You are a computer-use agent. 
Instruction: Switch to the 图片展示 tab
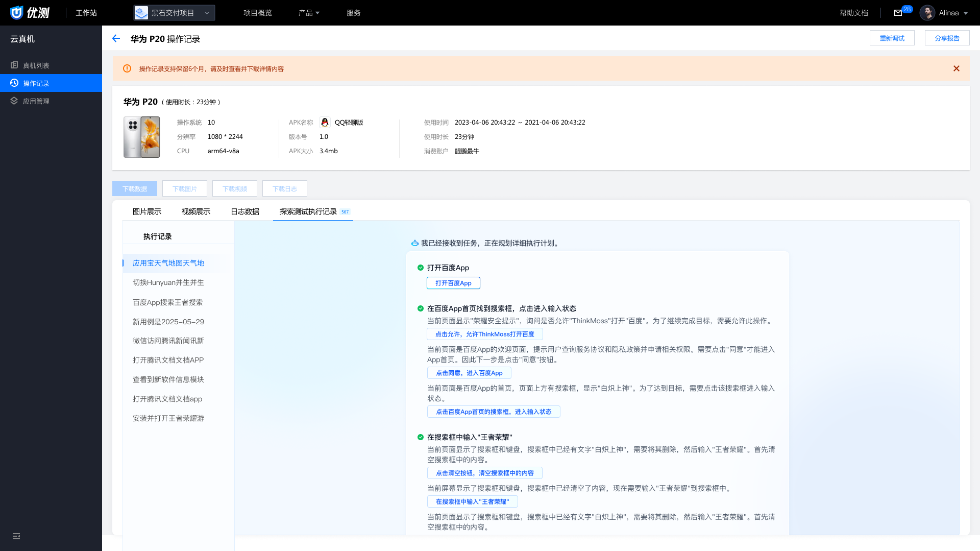coord(147,211)
